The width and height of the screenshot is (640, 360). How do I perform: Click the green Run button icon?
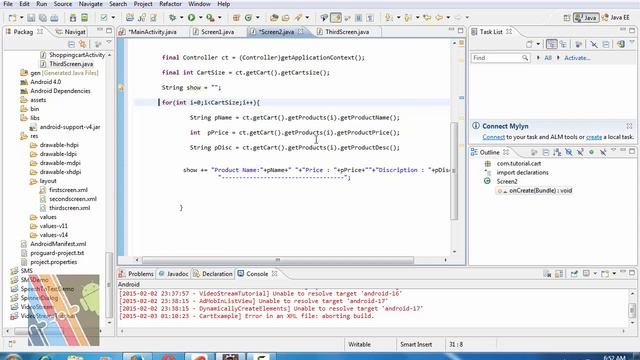click(191, 18)
